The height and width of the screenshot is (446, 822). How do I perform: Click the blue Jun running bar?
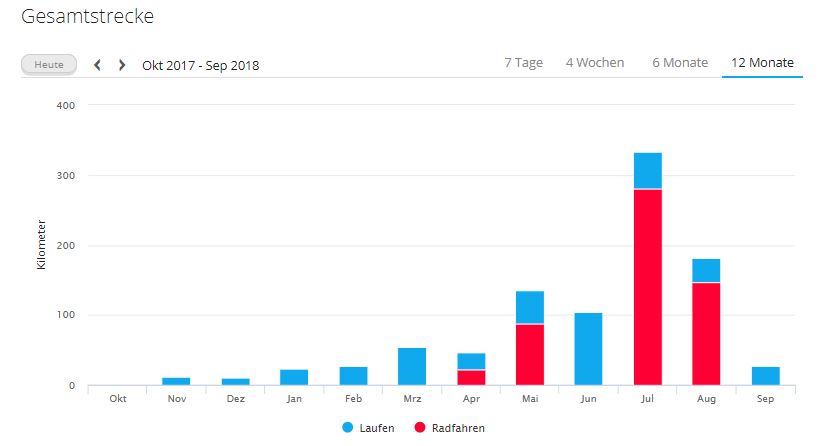tap(589, 349)
